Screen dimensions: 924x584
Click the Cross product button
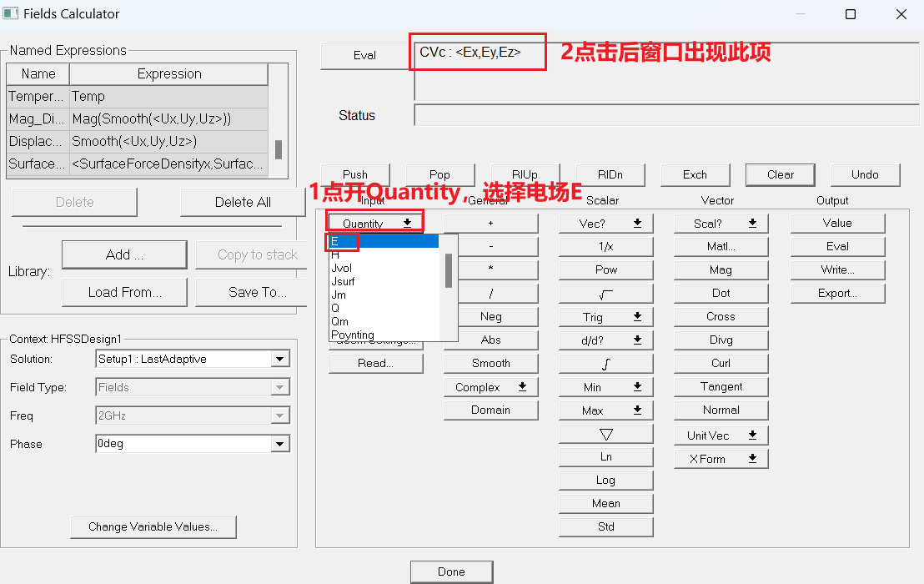pos(721,317)
